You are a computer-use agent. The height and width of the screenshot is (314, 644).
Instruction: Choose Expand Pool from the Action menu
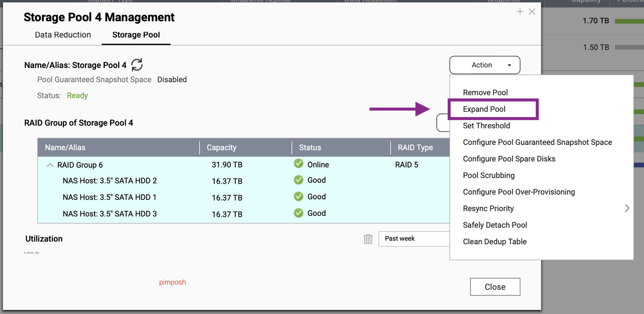pyautogui.click(x=485, y=109)
